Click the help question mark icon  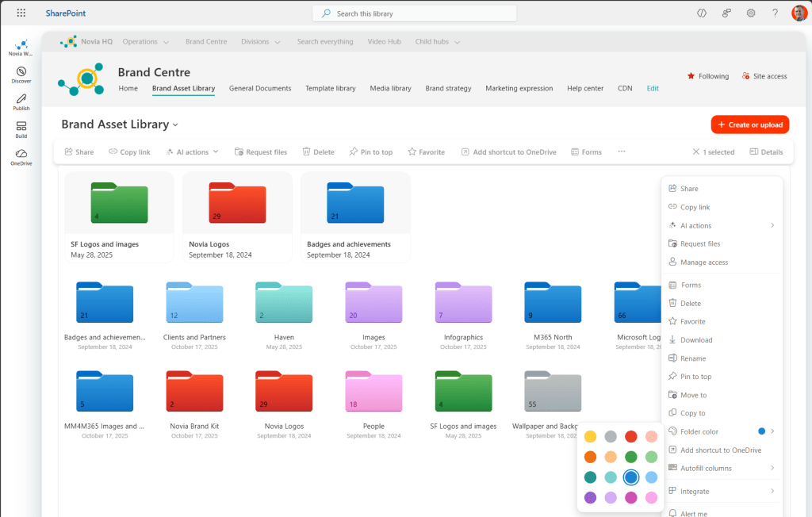pyautogui.click(x=775, y=13)
